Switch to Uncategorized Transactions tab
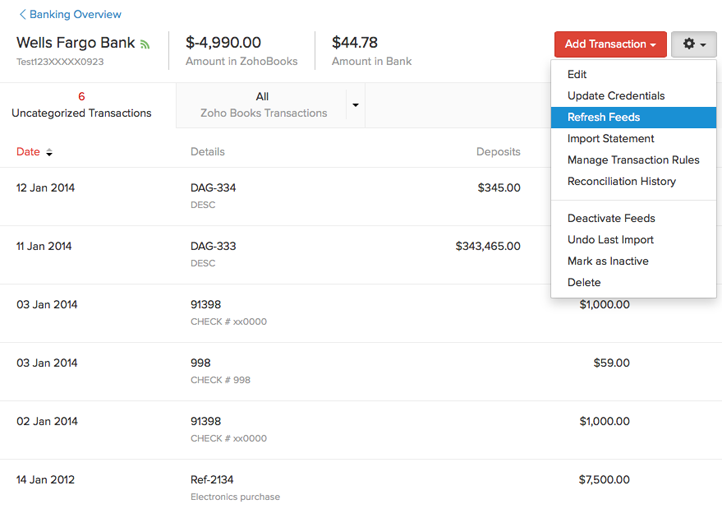The height and width of the screenshot is (508, 723). coord(82,105)
